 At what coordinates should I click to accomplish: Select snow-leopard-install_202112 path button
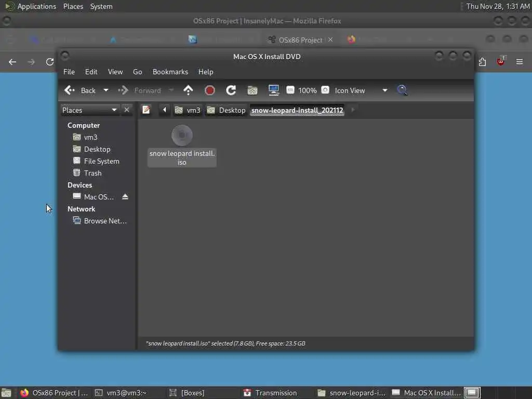pos(297,110)
